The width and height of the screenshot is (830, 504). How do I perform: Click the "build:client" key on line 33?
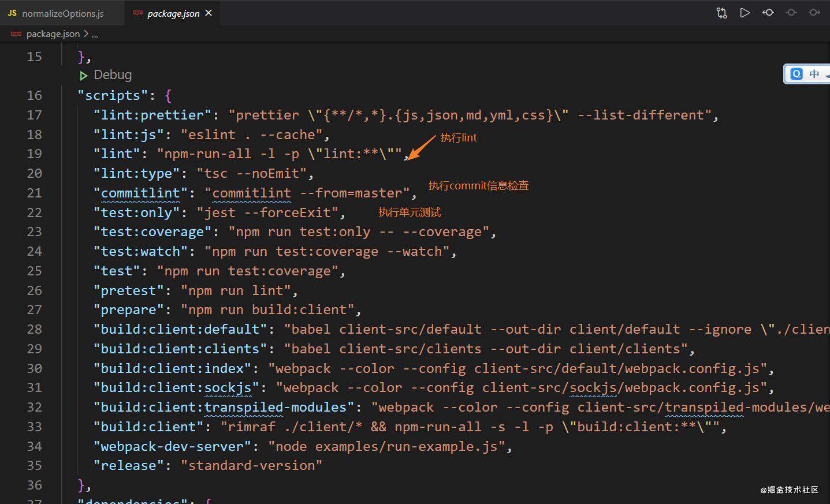(148, 427)
